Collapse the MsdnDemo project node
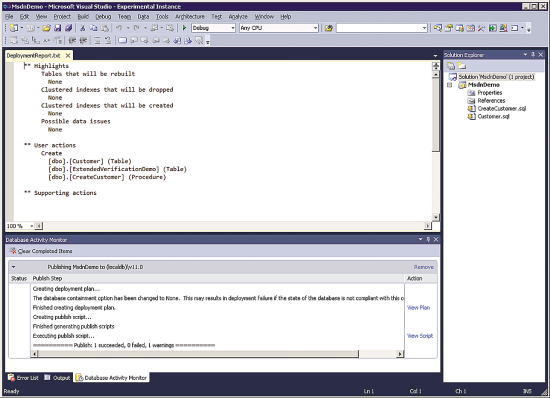The image size is (550, 398). (x=450, y=85)
